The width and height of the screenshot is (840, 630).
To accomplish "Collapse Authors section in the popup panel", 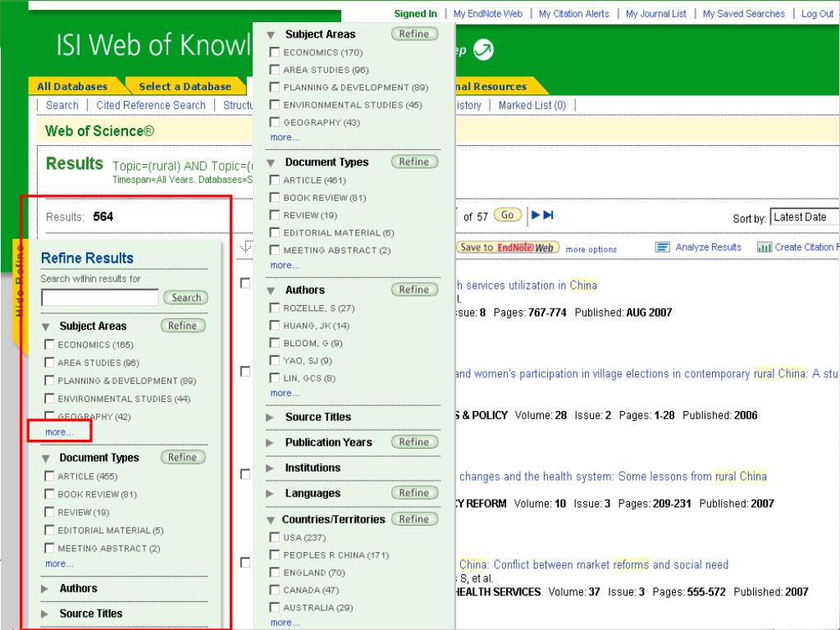I will point(271,291).
